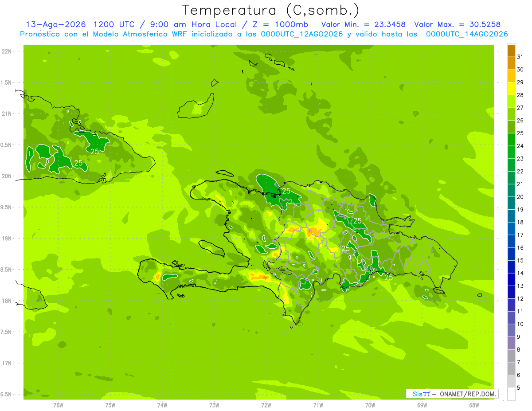This screenshot has height=411, width=532.
Task: Click 'Valor Min. = 23.3458' text
Action: coord(363,24)
